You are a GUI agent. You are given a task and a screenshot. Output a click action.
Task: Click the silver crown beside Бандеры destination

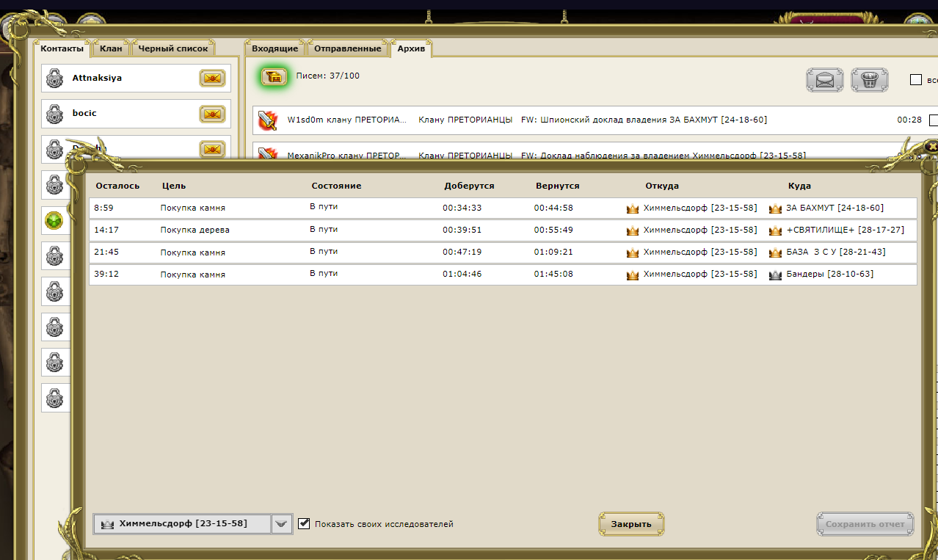coord(775,275)
